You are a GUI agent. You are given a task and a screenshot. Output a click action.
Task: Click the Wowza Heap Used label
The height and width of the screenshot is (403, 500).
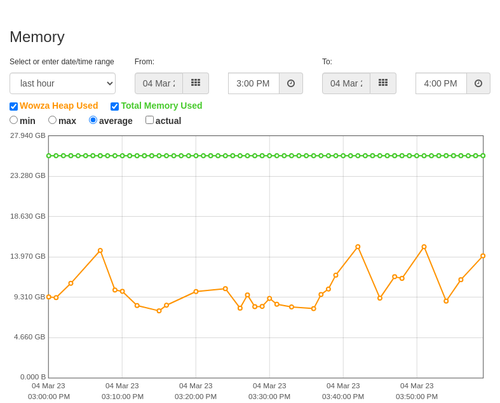59,106
